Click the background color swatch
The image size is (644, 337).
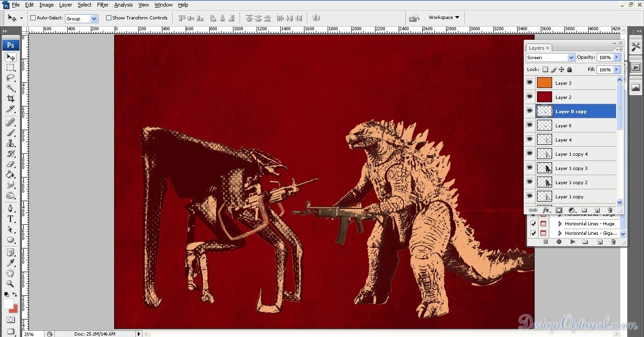click(14, 309)
